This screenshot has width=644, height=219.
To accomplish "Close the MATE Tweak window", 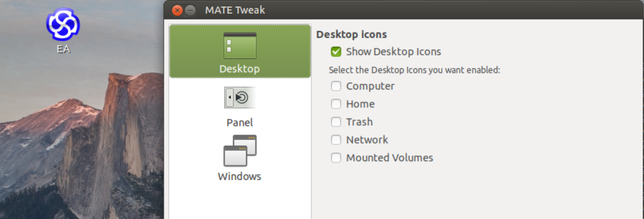I will point(178,10).
